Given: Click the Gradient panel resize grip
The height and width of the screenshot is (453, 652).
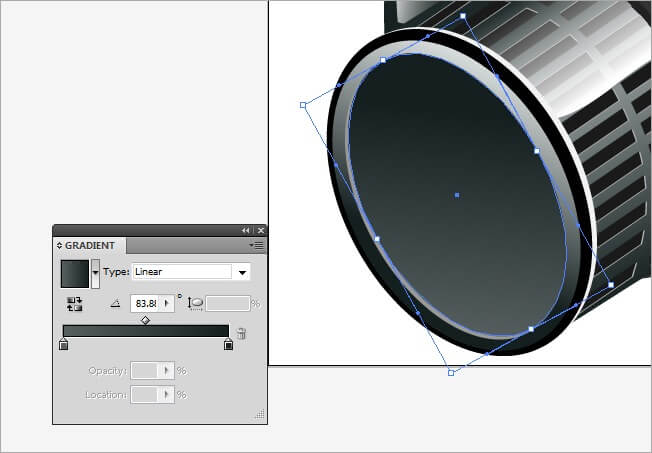Looking at the screenshot, I should tap(260, 413).
